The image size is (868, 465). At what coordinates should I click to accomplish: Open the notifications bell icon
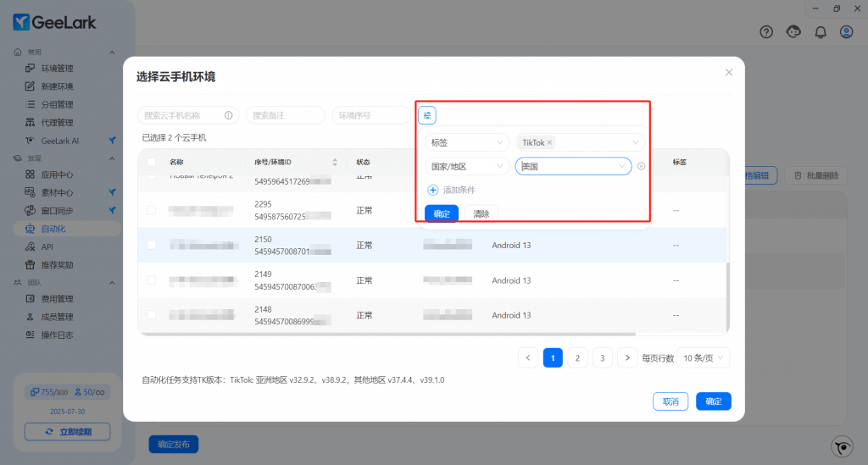[820, 32]
